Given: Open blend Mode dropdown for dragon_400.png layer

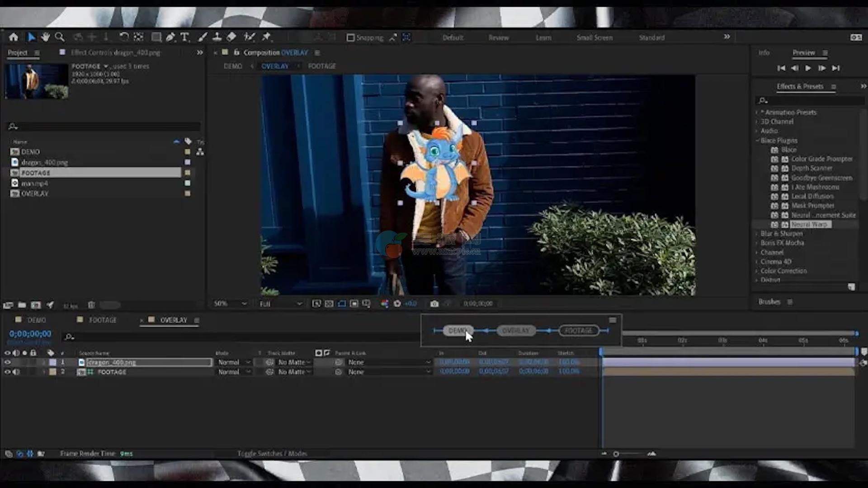Looking at the screenshot, I should (234, 362).
